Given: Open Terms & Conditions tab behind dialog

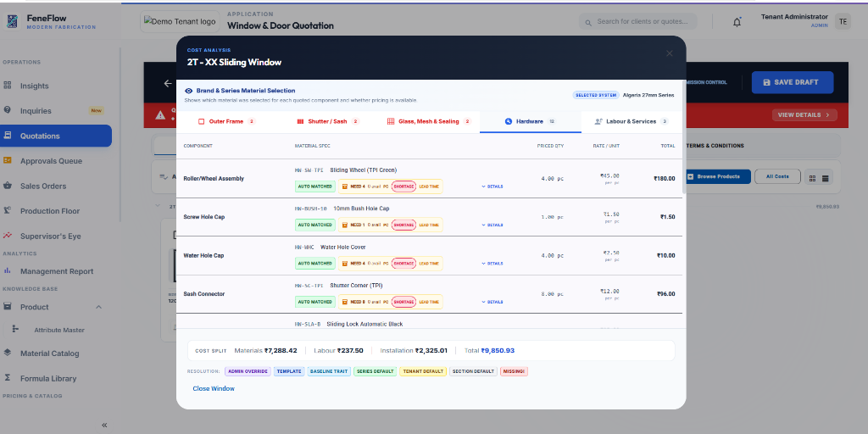Looking at the screenshot, I should [715, 146].
